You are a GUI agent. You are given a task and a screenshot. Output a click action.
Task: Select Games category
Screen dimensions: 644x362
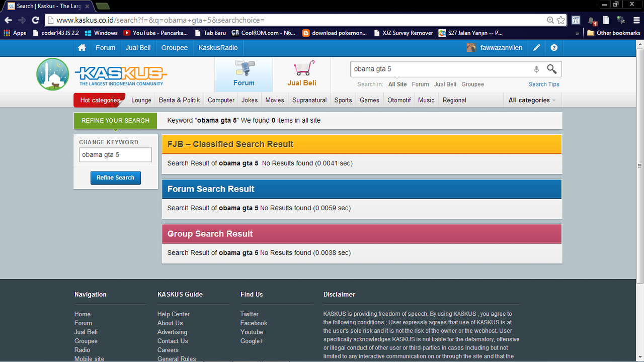pyautogui.click(x=369, y=100)
